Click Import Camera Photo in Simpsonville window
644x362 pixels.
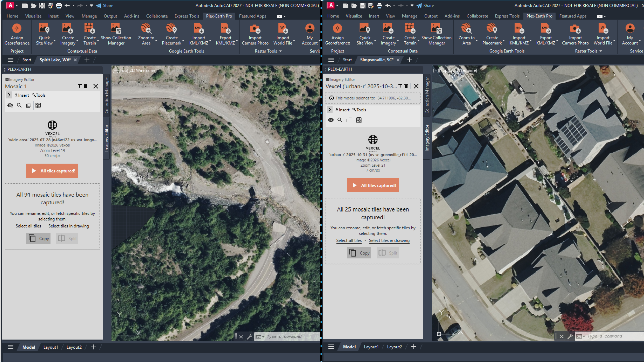(x=575, y=34)
